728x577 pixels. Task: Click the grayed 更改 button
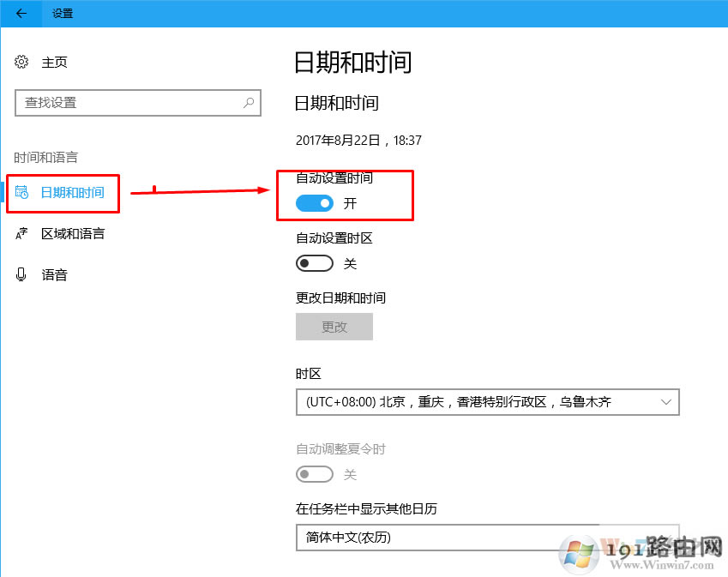[334, 327]
